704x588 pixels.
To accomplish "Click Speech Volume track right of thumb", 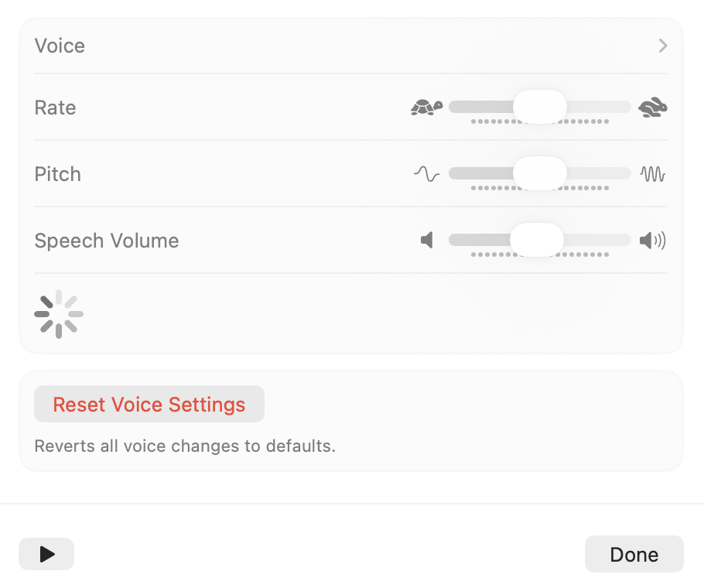I will click(597, 240).
